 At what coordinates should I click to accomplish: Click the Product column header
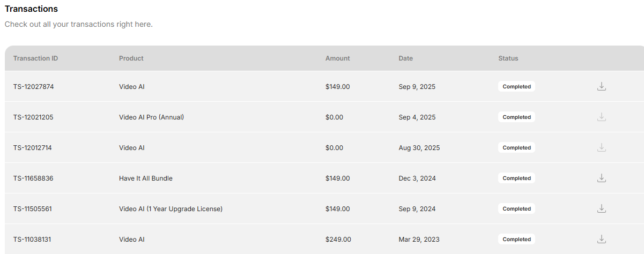(x=131, y=58)
